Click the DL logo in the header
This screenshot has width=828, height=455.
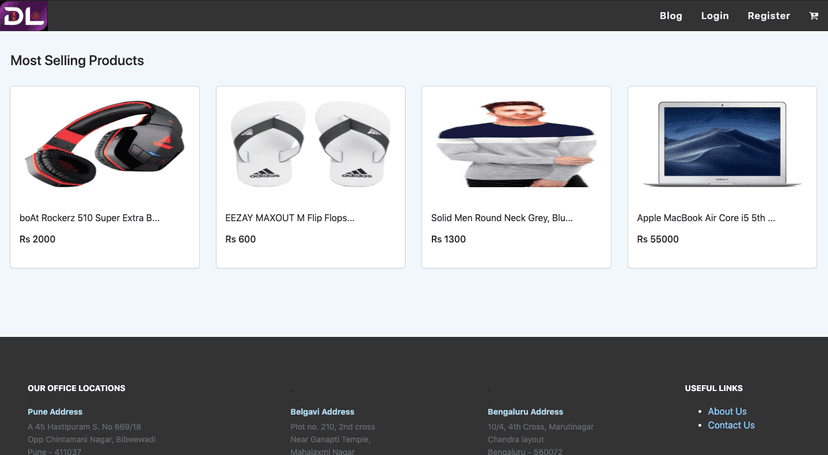[24, 16]
